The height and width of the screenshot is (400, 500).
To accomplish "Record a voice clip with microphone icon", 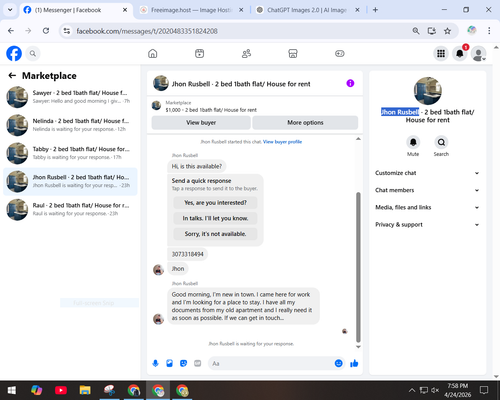I will point(155,363).
